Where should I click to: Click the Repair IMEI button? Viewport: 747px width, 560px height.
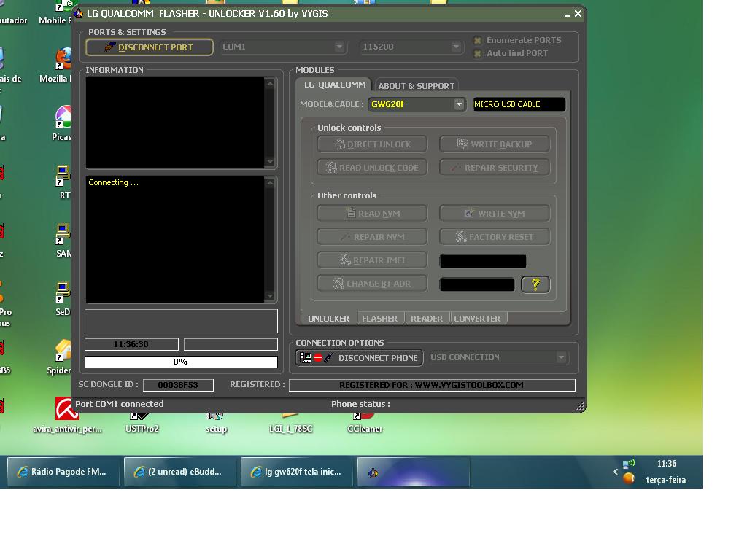[372, 260]
